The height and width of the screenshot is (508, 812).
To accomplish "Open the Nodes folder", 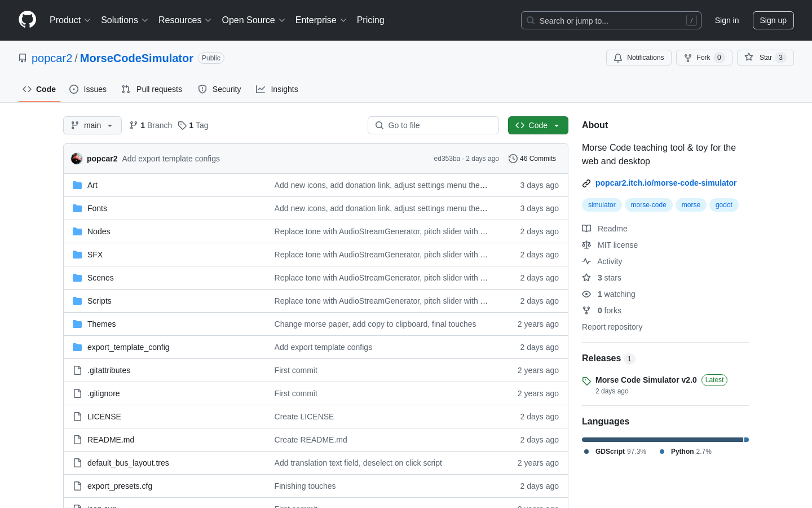I will tap(99, 231).
